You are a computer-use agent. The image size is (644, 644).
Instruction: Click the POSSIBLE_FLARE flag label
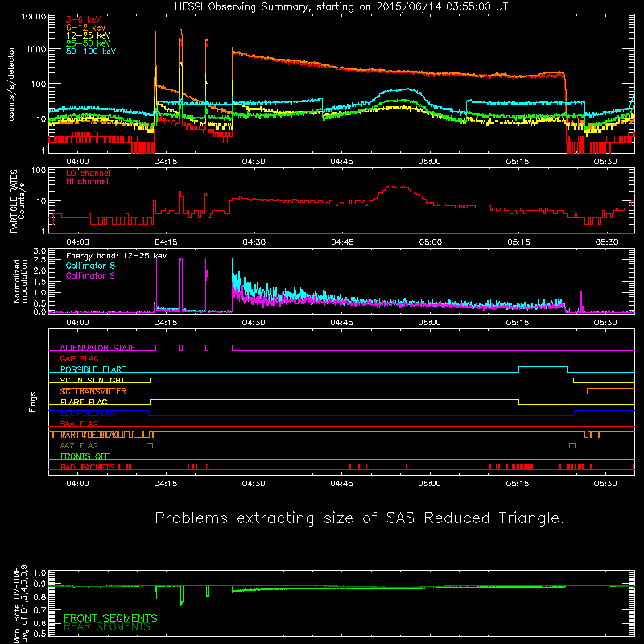click(93, 369)
